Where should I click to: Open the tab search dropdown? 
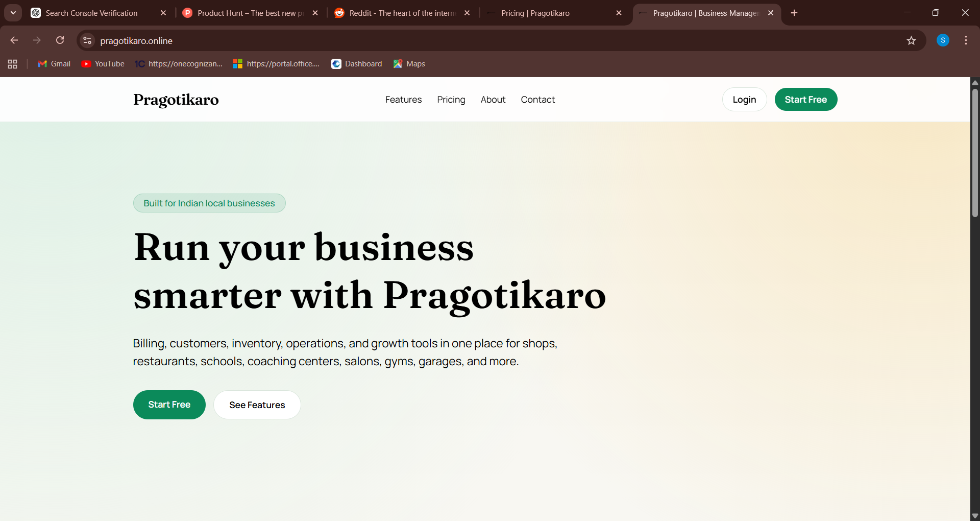coord(13,13)
